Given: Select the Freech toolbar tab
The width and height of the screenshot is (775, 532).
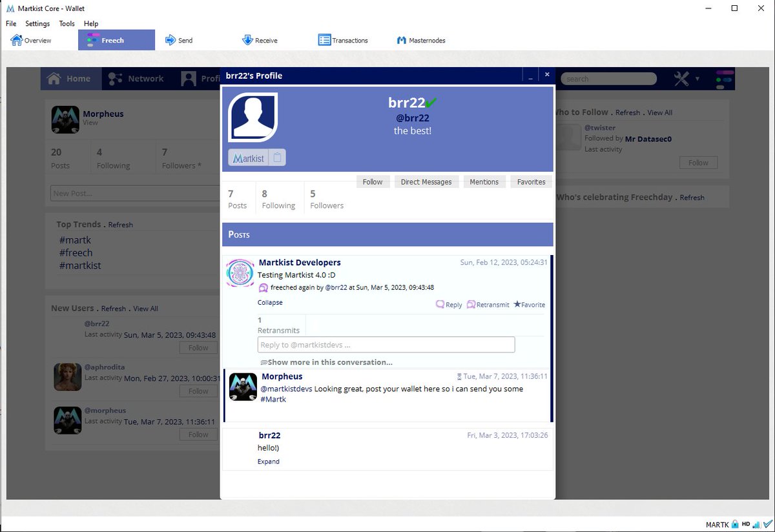Looking at the screenshot, I should click(x=117, y=40).
